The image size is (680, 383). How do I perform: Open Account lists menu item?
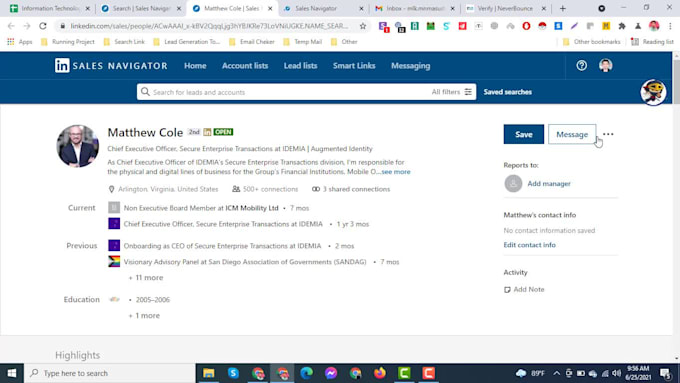tap(245, 65)
